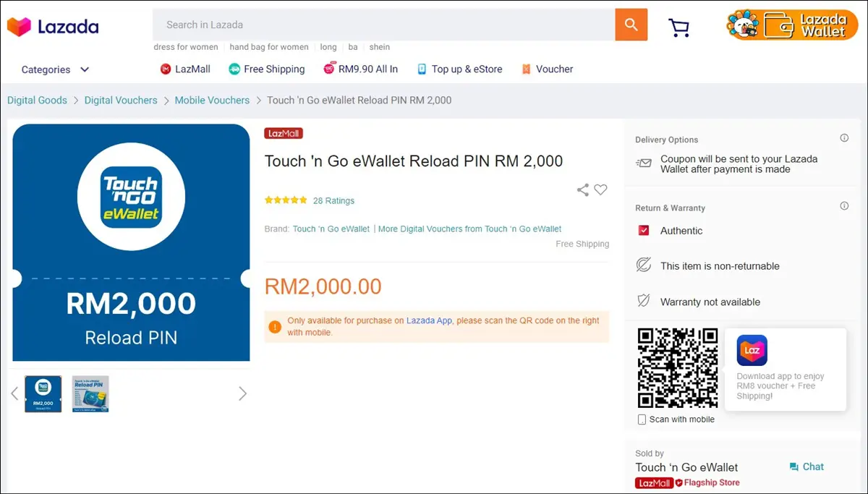Screen dimensions: 868x494
Task: Share this product via share icon
Action: pos(582,190)
